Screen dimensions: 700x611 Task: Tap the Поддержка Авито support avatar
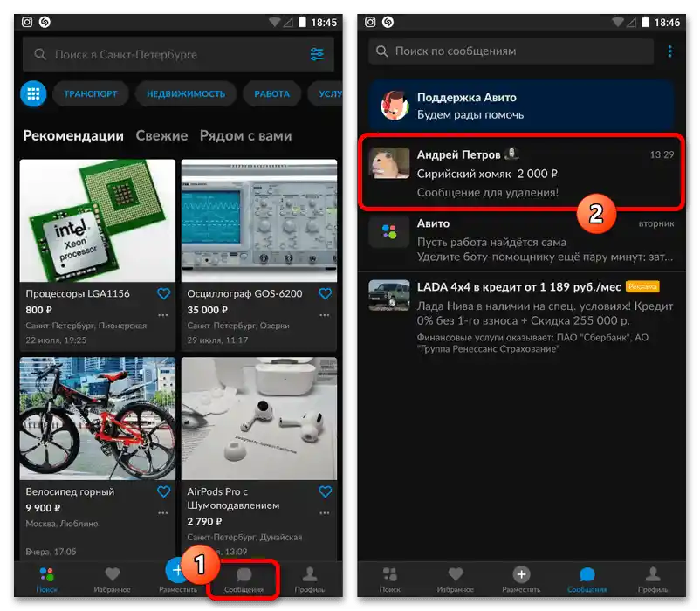pos(395,106)
